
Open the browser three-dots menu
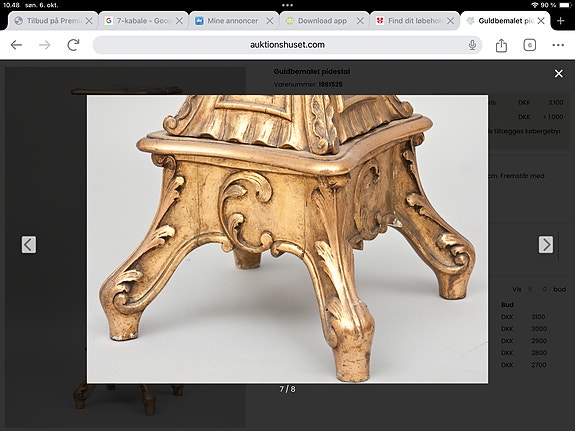tap(558, 45)
